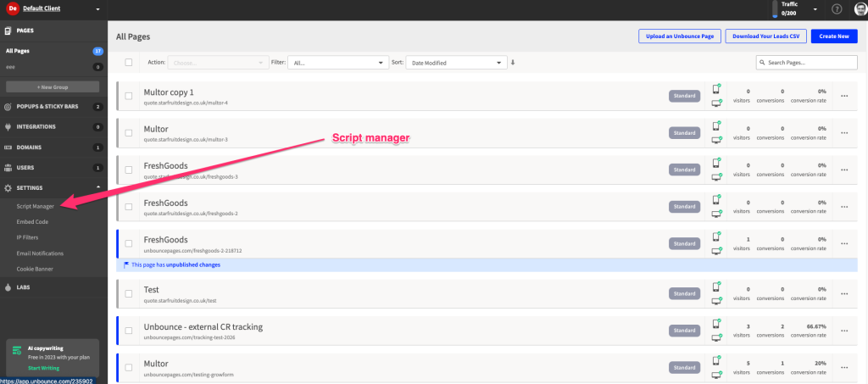868x384 pixels.
Task: Open more options for Test page
Action: (844, 293)
